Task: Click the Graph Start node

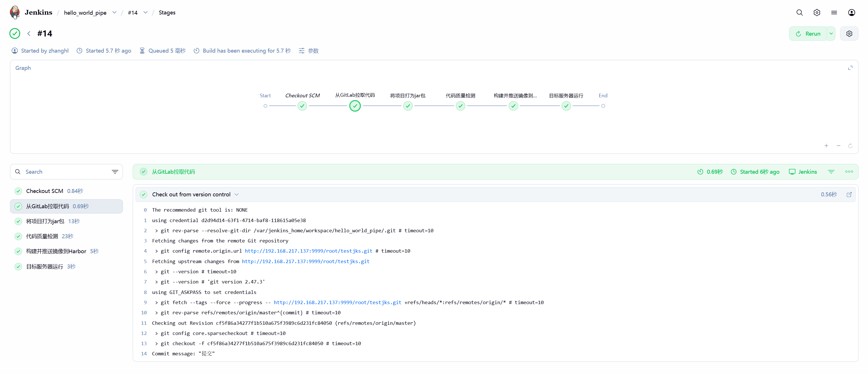Action: point(265,106)
